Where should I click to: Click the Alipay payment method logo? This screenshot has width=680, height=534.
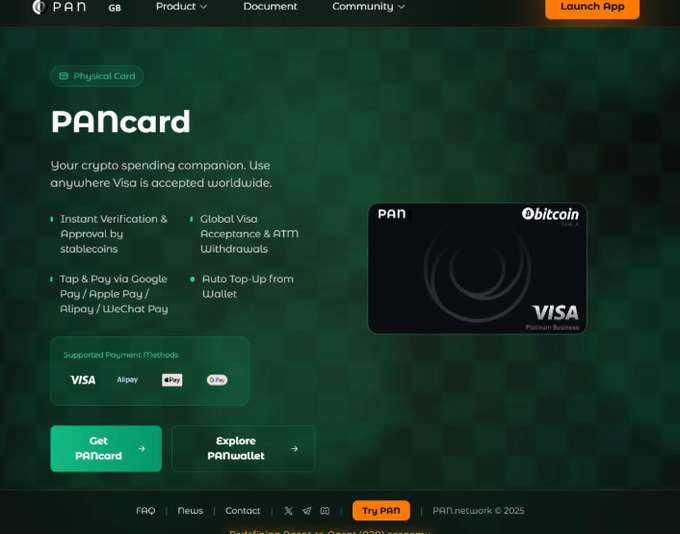127,380
